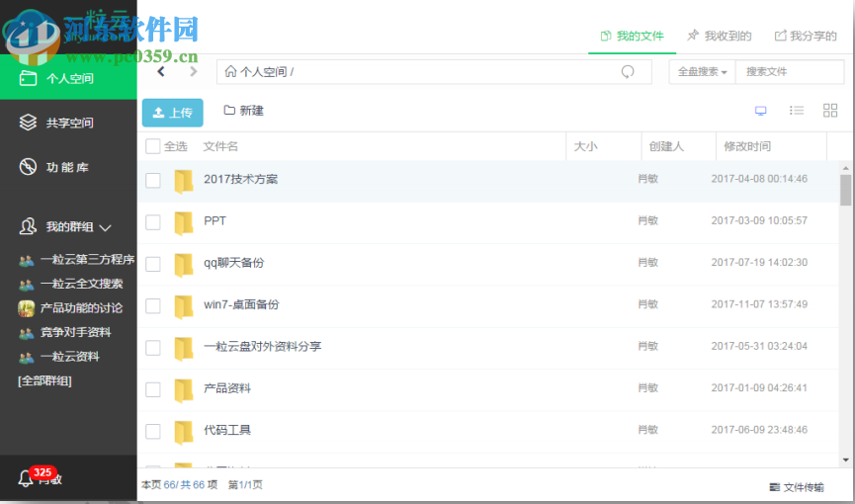Screen dimensions: 855x504
Task: Switch to grid thumbnail view mode
Action: click(830, 111)
